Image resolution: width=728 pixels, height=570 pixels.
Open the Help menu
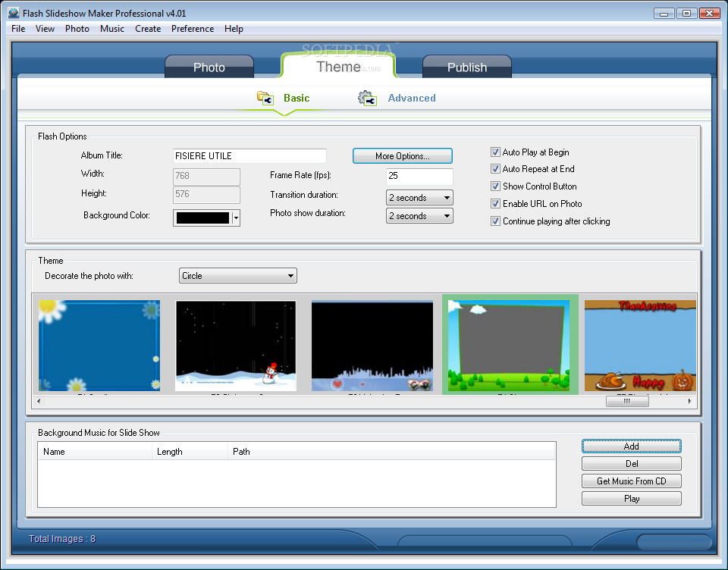pyautogui.click(x=234, y=29)
